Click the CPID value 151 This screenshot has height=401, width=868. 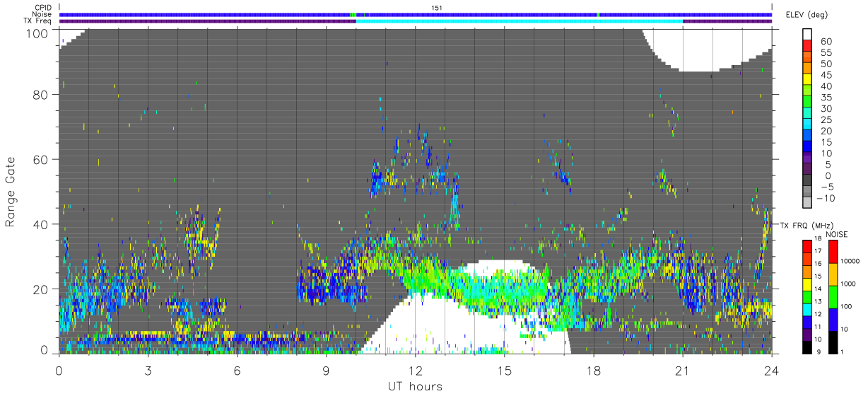tap(437, 8)
